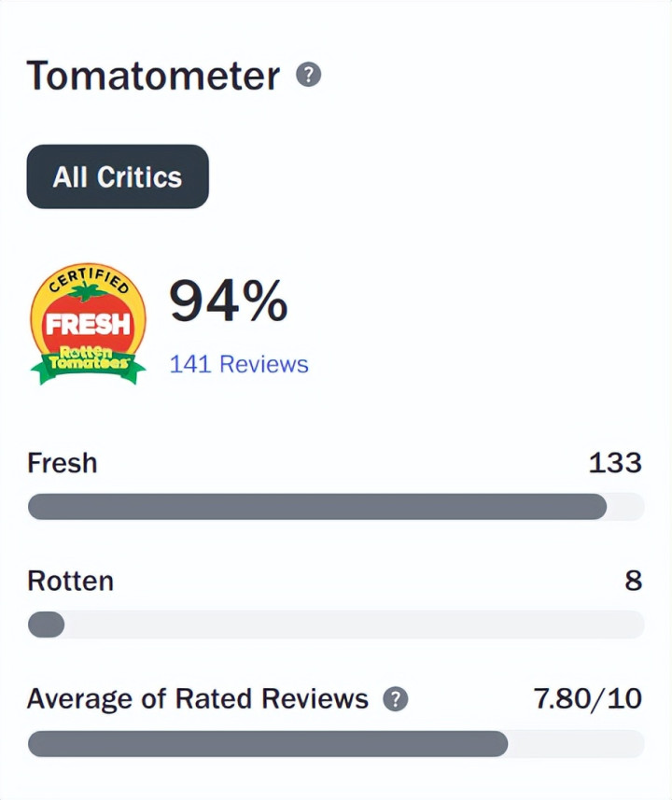Click the 8 rotten count
This screenshot has width=672, height=800.
[x=634, y=581]
